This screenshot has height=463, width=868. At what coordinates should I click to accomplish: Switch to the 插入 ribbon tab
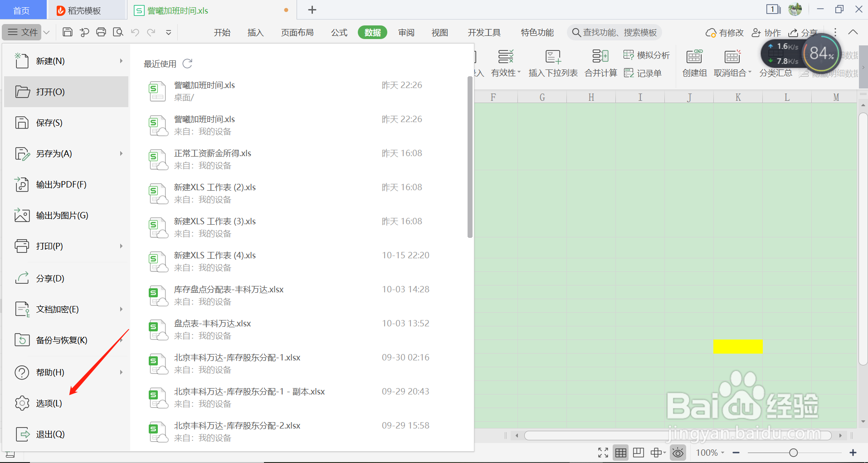(255, 32)
